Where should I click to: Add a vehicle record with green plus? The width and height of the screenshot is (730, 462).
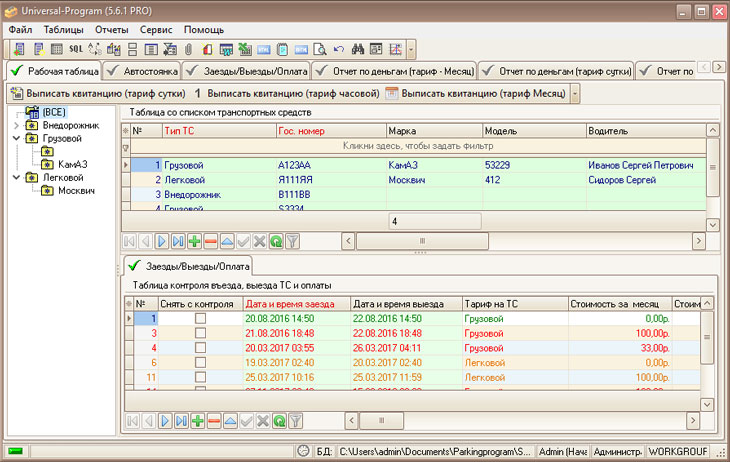[x=194, y=241]
